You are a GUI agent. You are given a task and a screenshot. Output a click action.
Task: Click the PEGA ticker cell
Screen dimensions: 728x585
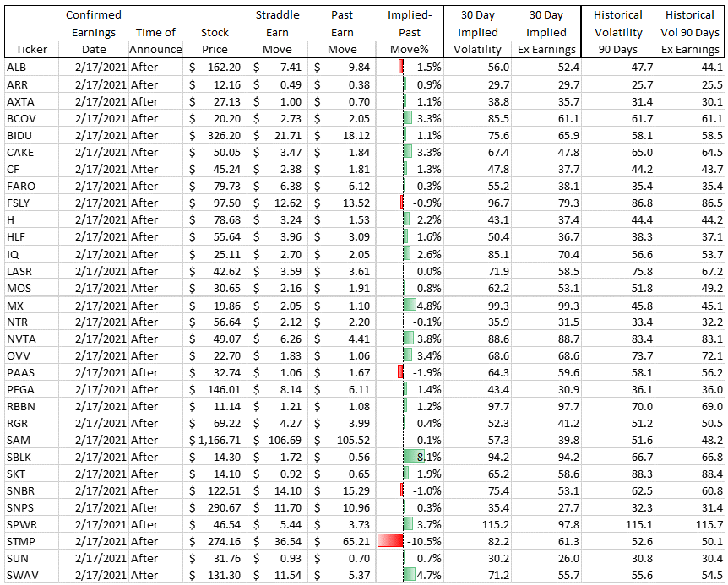click(x=31, y=390)
